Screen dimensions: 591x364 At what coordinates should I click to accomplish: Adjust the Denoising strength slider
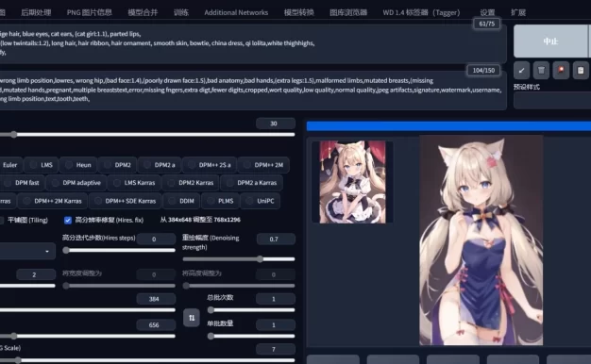(x=239, y=259)
